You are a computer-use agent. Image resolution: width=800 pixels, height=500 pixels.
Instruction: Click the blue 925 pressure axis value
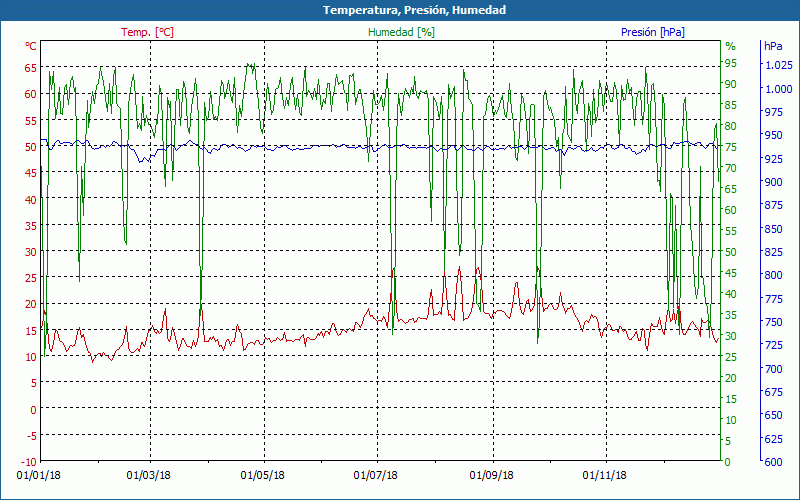pyautogui.click(x=773, y=159)
